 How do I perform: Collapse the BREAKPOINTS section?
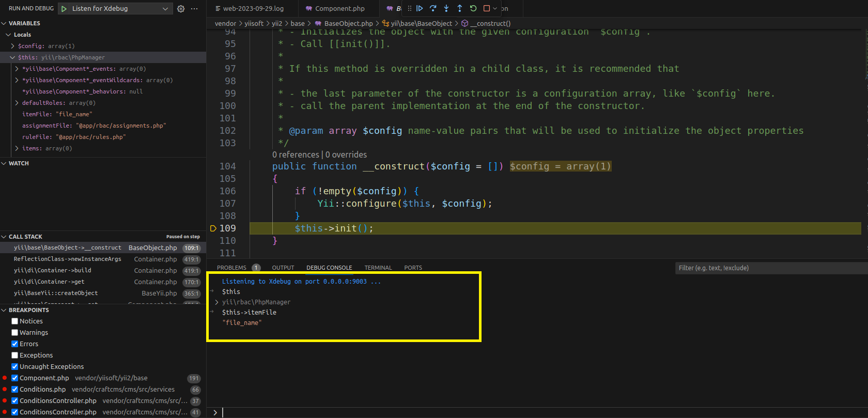click(x=4, y=310)
